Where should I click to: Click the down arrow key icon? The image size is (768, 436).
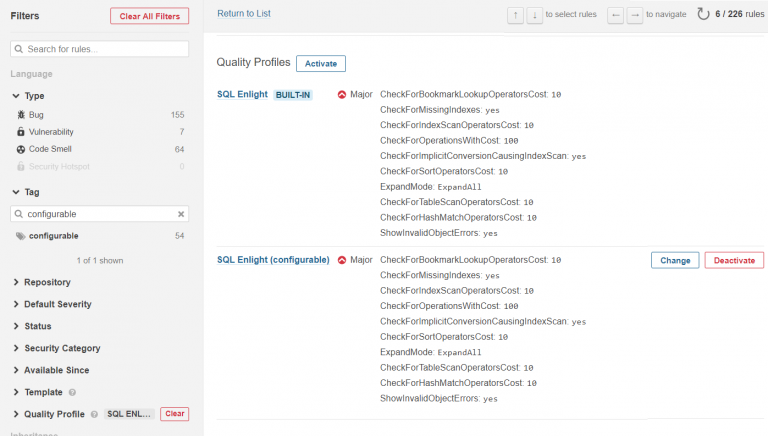pos(534,16)
